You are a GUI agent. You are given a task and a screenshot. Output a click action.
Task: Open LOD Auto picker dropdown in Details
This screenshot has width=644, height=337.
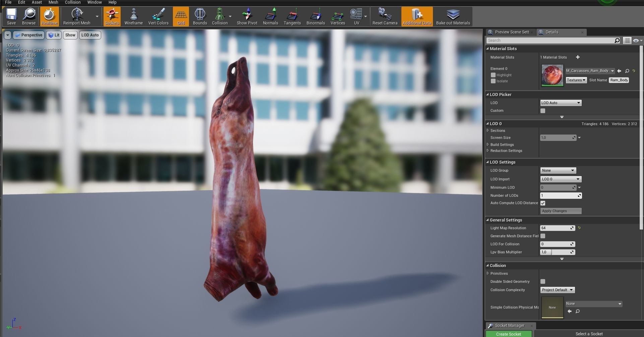(x=561, y=103)
